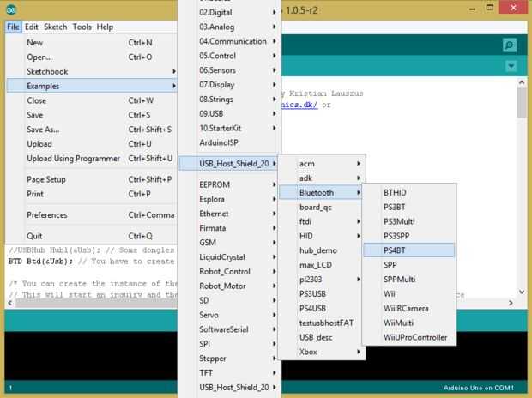Expand the Firmata examples
The height and width of the screenshot is (398, 532).
pyautogui.click(x=229, y=228)
